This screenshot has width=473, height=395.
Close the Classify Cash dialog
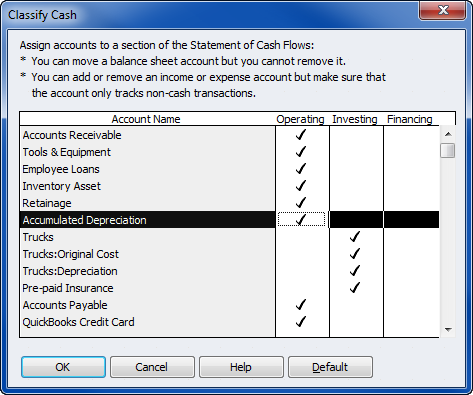click(442, 10)
